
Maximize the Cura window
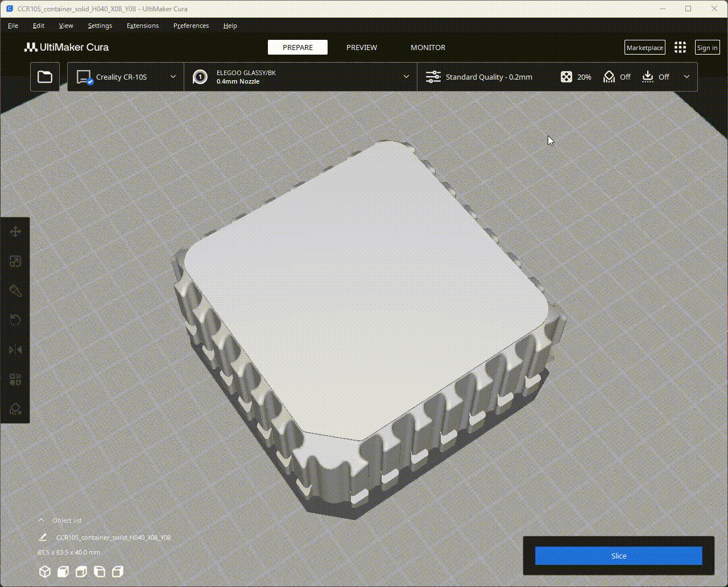688,9
